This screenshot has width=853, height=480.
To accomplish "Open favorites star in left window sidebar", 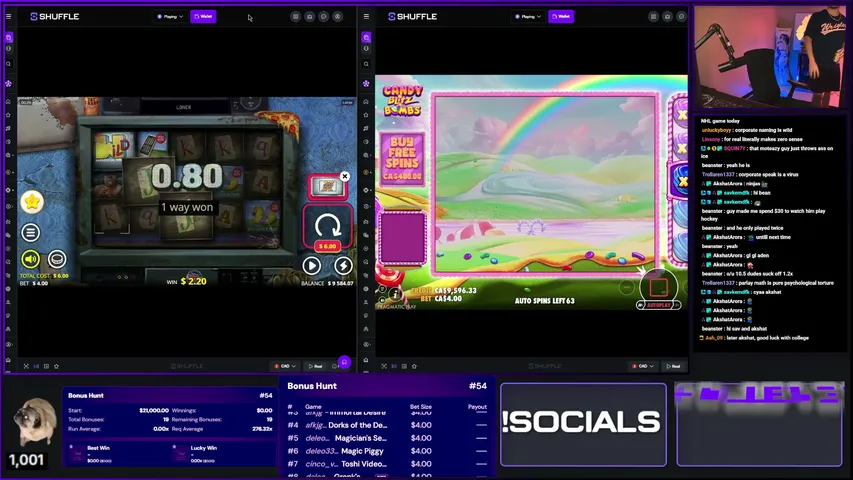I will (8, 115).
